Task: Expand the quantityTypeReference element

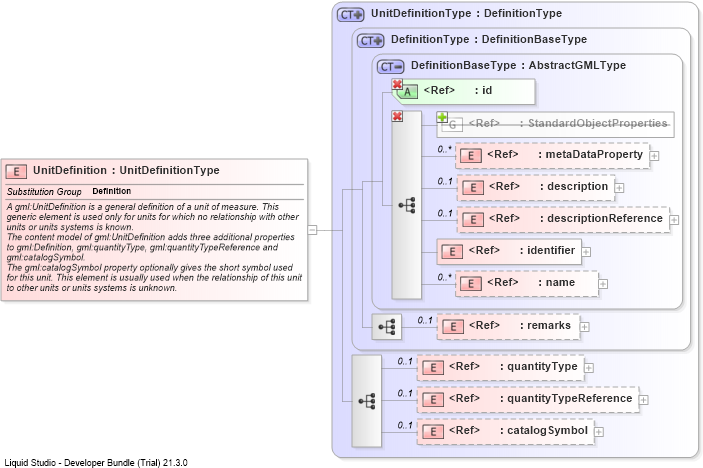Action: click(x=644, y=400)
